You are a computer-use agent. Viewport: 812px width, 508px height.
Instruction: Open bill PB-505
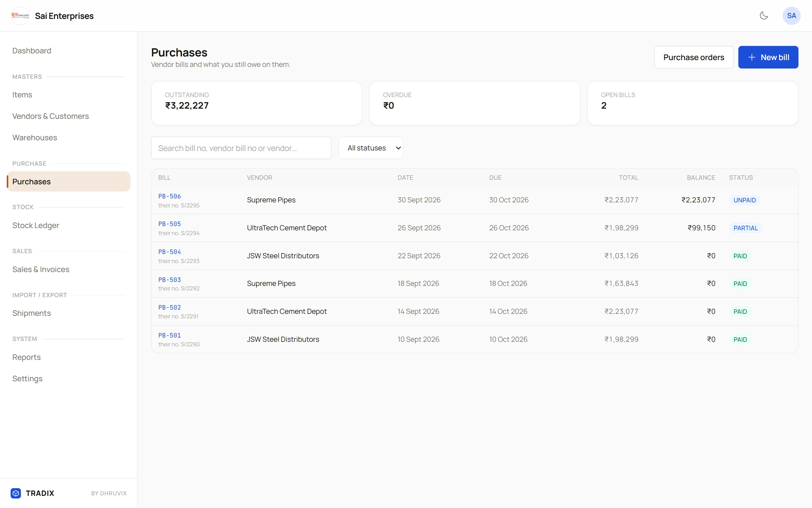click(169, 224)
